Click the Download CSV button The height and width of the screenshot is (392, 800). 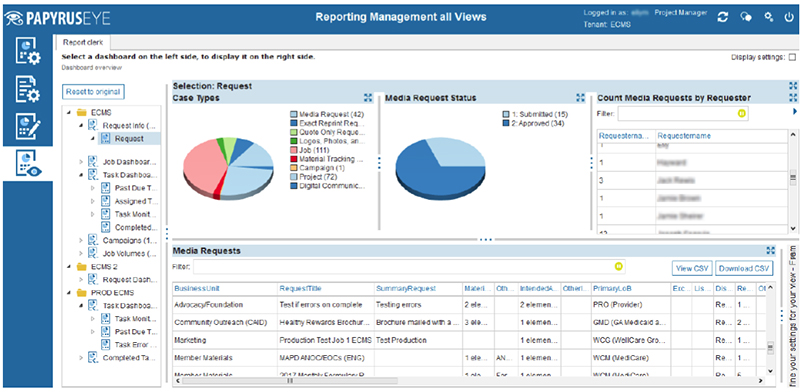tap(744, 268)
